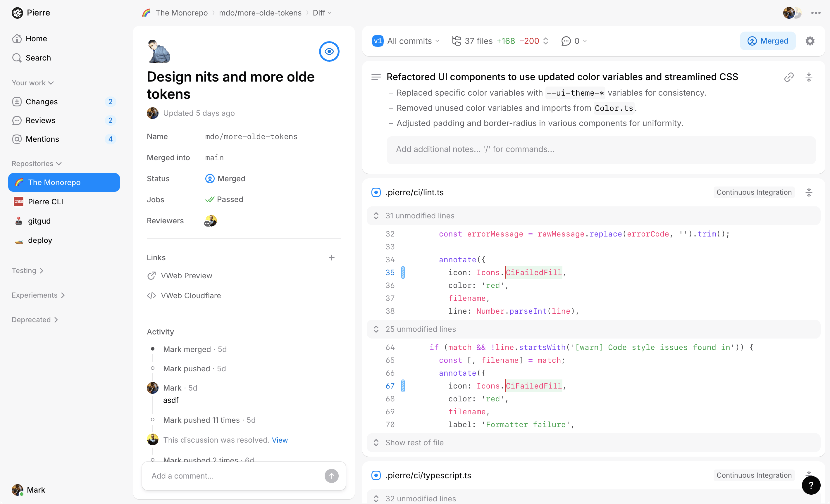Toggle viewed marker for .pierre/ci/lint.ts
Screen dimensions: 830x504
376,193
